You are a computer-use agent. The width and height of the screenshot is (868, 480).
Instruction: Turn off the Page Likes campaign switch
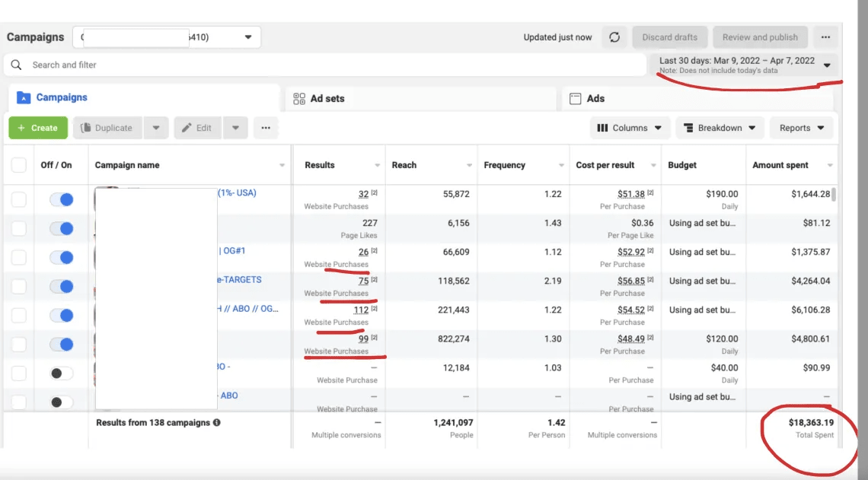(x=62, y=228)
